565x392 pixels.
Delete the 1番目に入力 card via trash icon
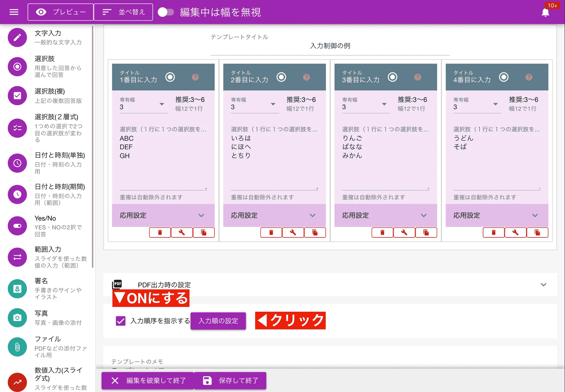point(160,232)
